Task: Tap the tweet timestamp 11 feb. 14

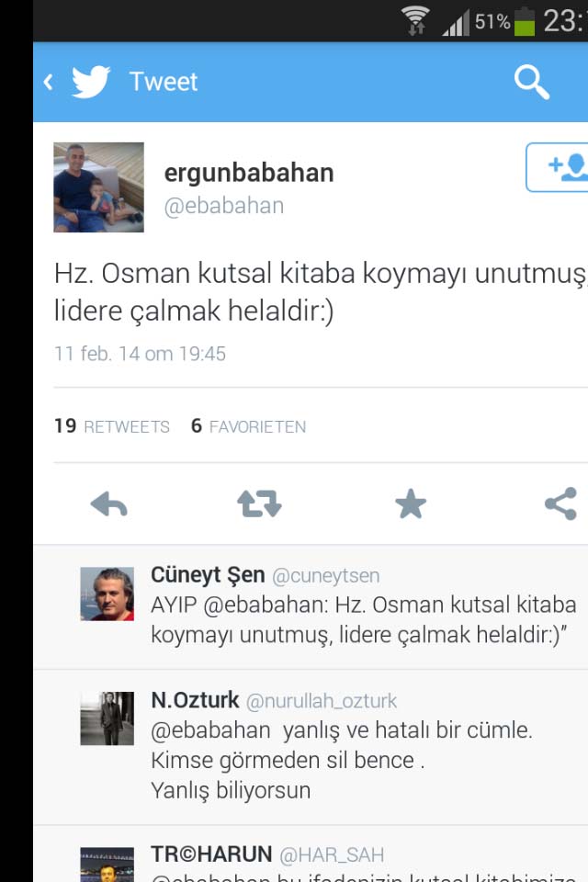Action: tap(140, 354)
